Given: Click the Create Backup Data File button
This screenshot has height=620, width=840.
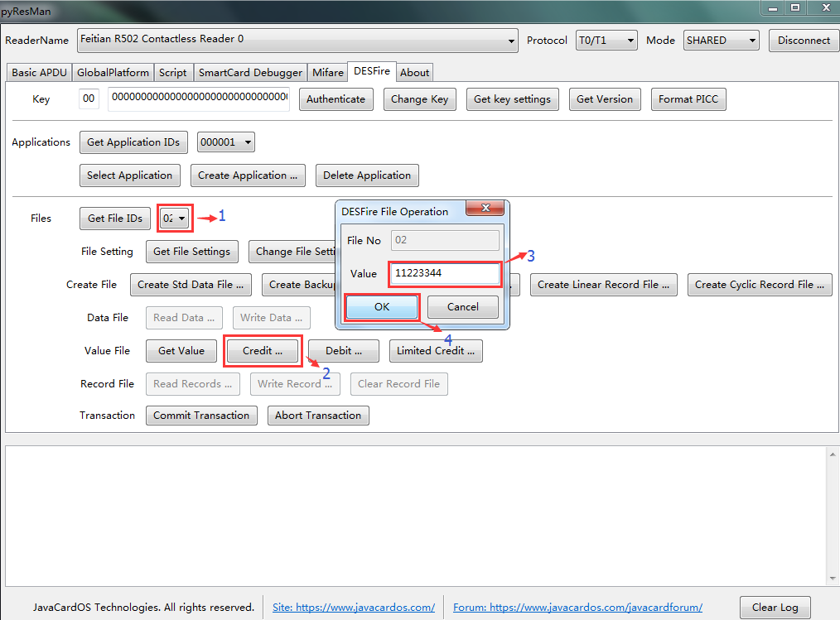Looking at the screenshot, I should pyautogui.click(x=299, y=285).
